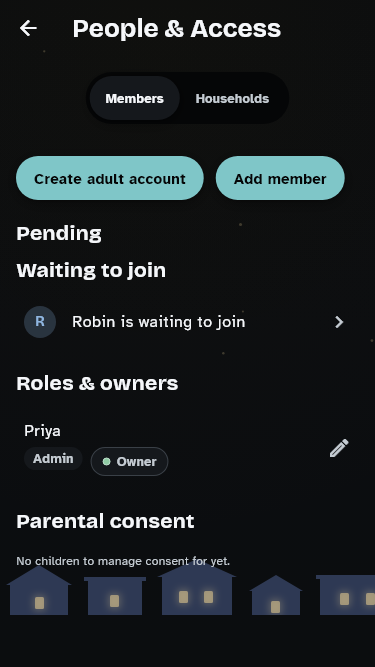
Task: Expand Robin's request with chevron arrow
Action: click(x=338, y=322)
